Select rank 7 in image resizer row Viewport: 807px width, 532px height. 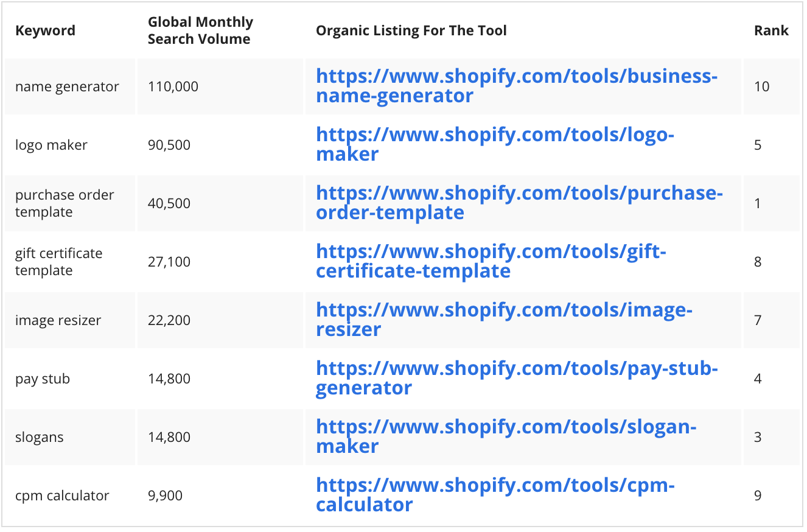(758, 320)
